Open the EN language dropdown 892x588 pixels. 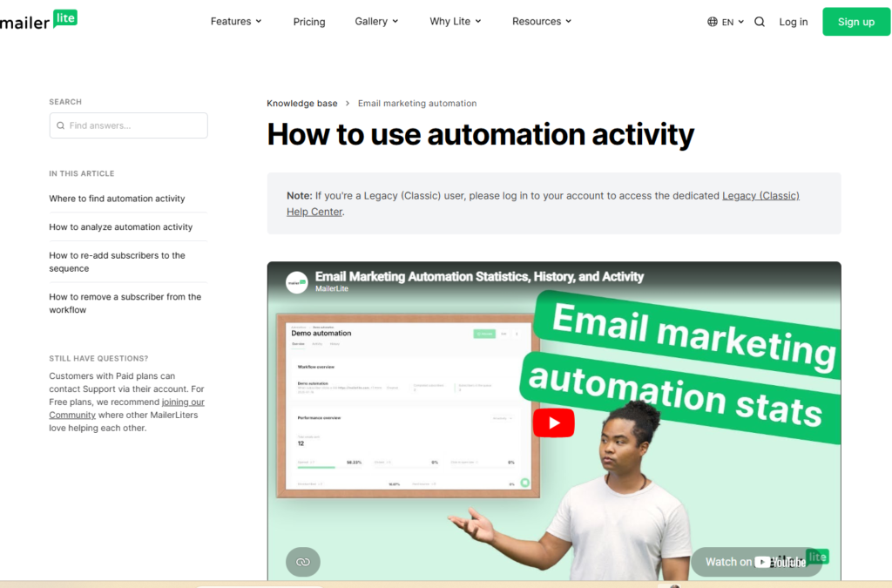pos(732,22)
